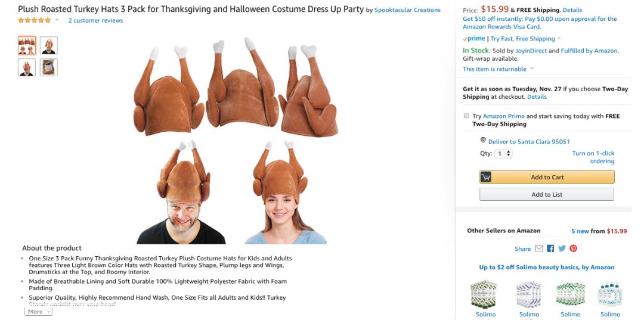Add the turkey hats to cart
The image size is (644, 320).
click(x=547, y=177)
